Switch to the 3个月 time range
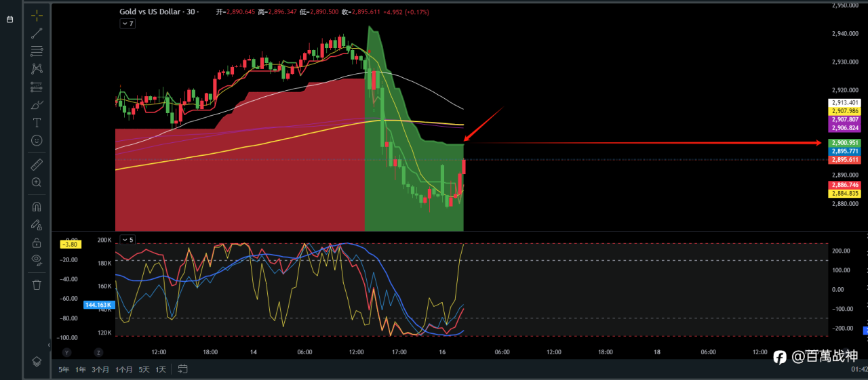This screenshot has height=380, width=868. pyautogui.click(x=101, y=369)
